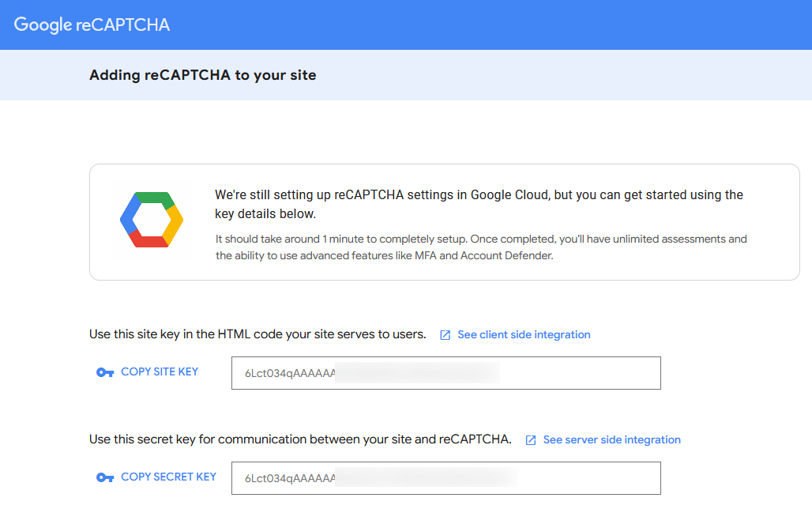Open the See server side integration link
This screenshot has width=812, height=509.
tap(611, 439)
